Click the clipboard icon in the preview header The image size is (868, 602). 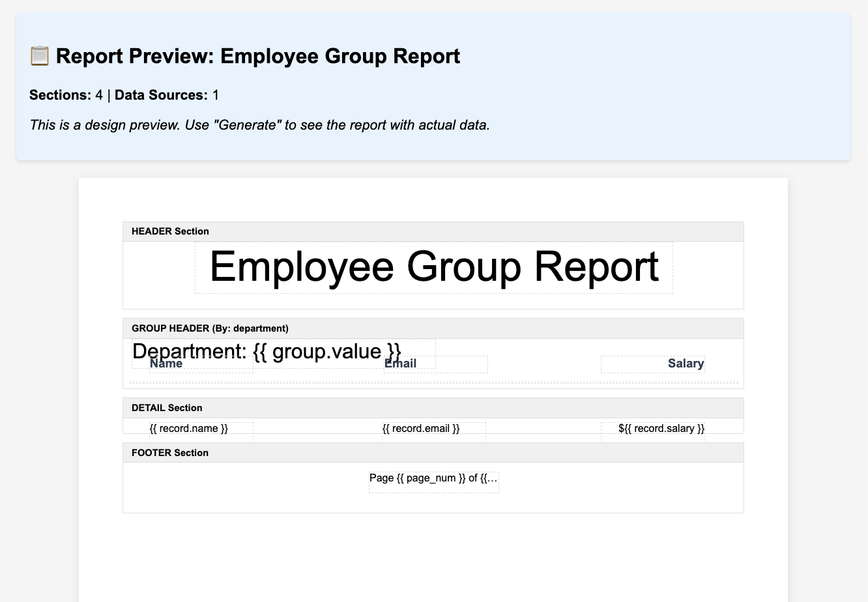pyautogui.click(x=39, y=56)
